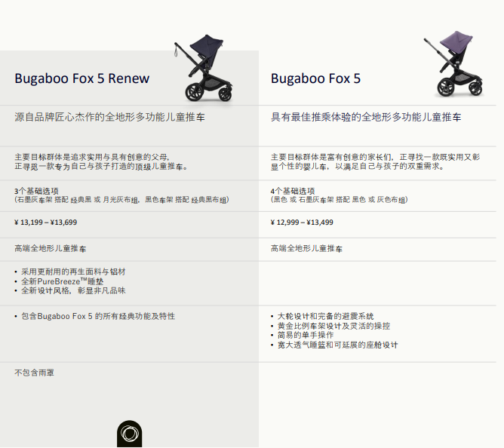Click the bullet 大轮设计和完备的避震系统

click(325, 316)
